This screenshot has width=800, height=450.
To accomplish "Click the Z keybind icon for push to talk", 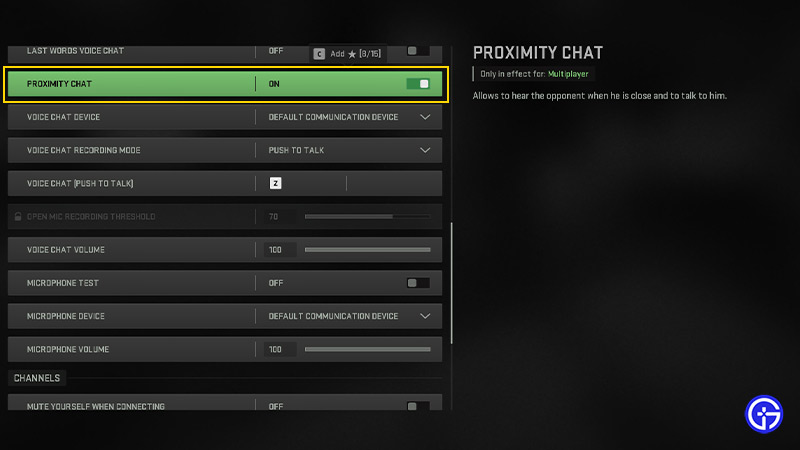I will [275, 183].
